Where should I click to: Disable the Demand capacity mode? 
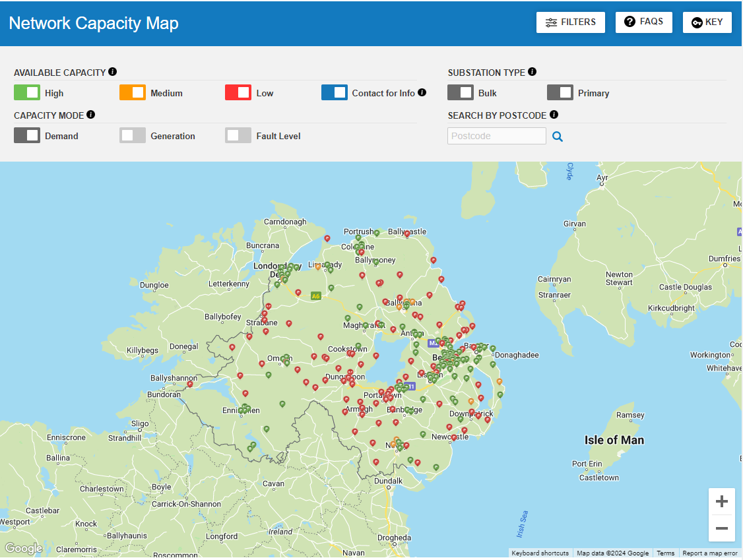(x=27, y=135)
